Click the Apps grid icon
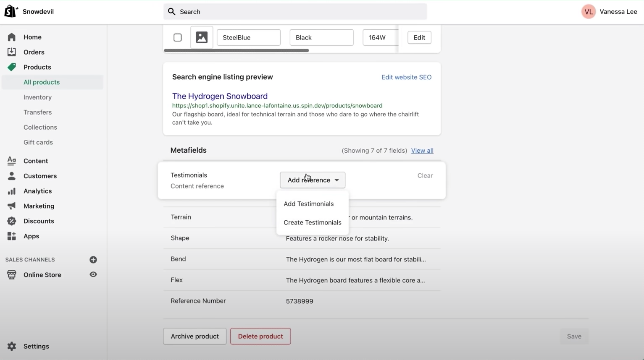This screenshot has width=644, height=360. (x=12, y=236)
